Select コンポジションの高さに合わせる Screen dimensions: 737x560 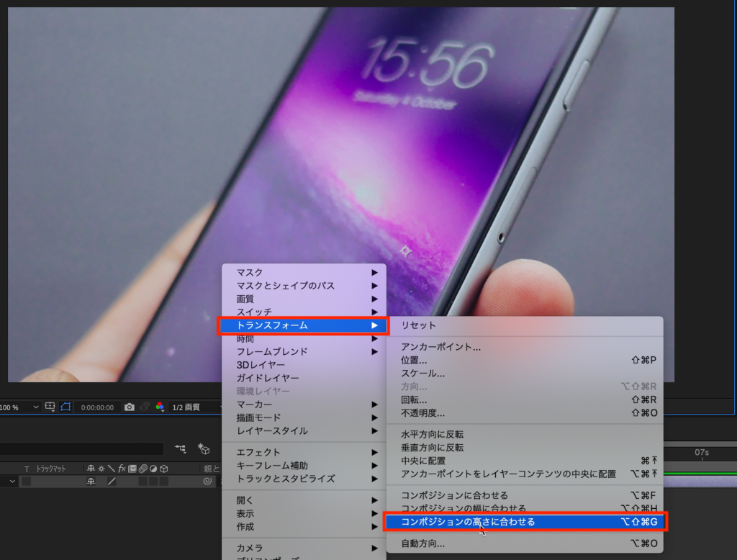point(525,522)
